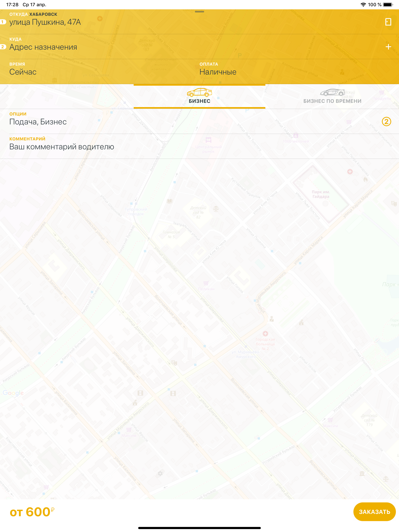This screenshot has height=532, width=399.
Task: Tap the 100 % battery percentage
Action: pyautogui.click(x=374, y=4)
